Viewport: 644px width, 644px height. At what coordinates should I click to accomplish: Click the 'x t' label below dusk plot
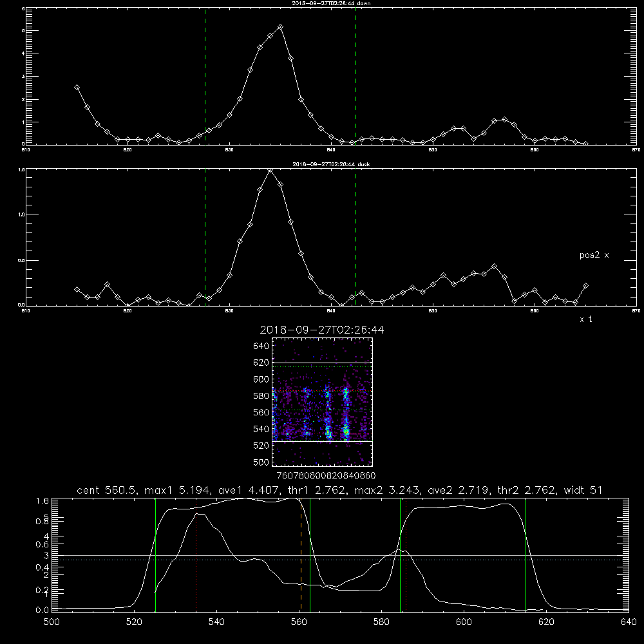[585, 319]
